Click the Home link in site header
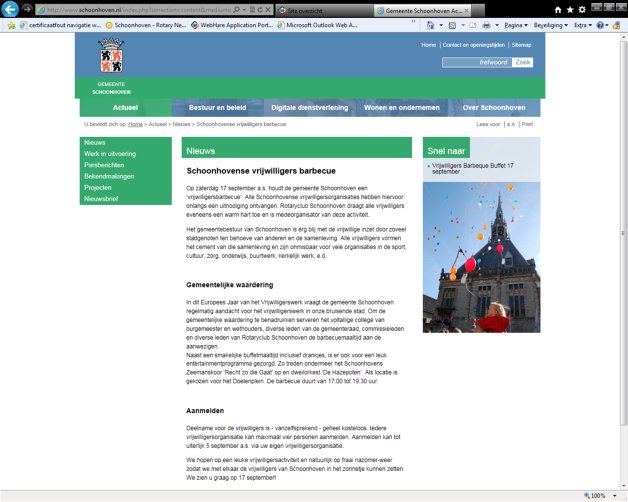Screen dimensions: 628x502 click(429, 45)
